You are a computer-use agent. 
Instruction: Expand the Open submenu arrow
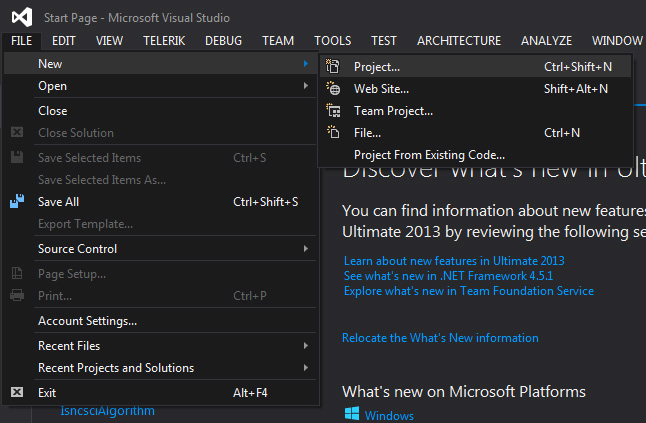[x=306, y=86]
